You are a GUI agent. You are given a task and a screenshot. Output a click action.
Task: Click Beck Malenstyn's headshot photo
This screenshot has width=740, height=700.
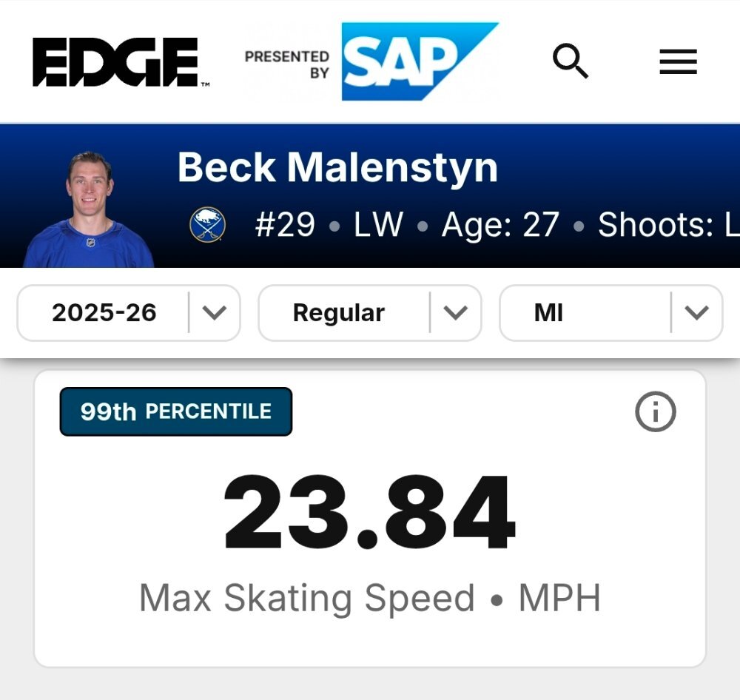tap(89, 209)
